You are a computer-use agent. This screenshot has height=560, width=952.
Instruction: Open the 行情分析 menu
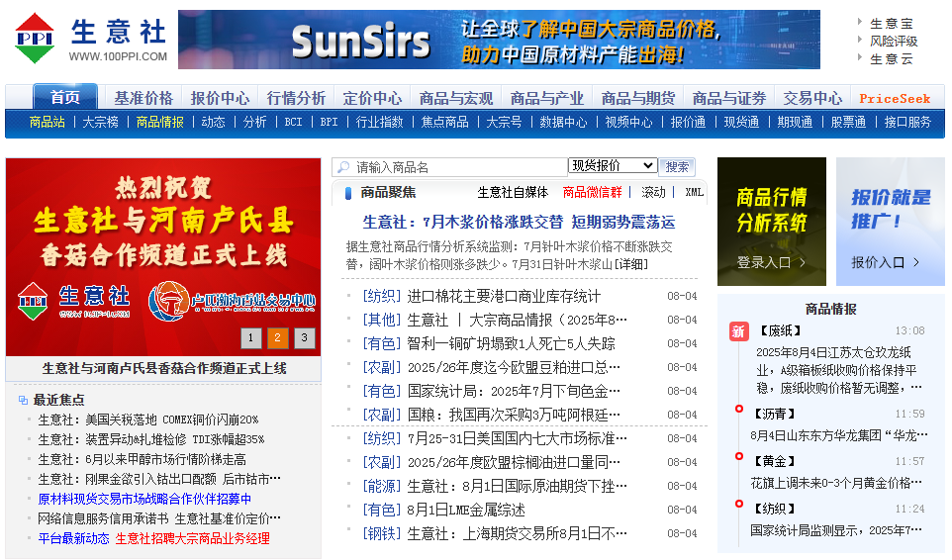pos(296,98)
